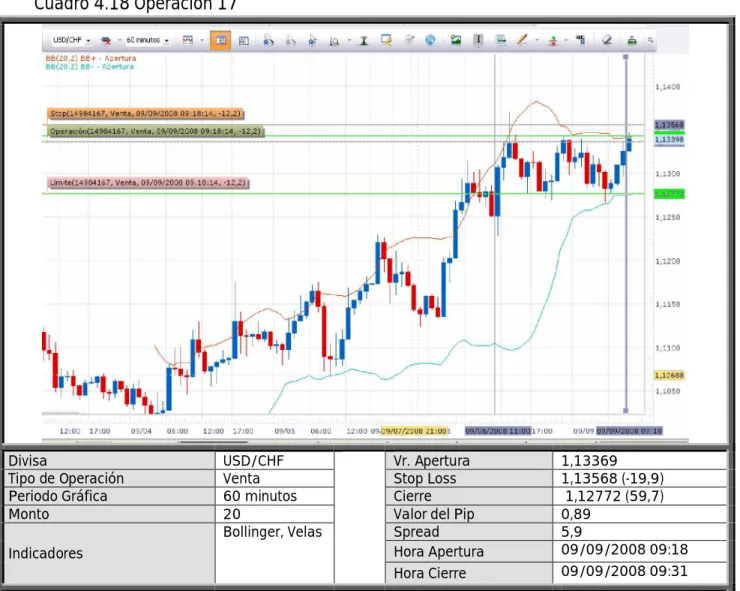Click the zoom magnifier tool icon
The height and width of the screenshot is (591, 740).
click(334, 41)
